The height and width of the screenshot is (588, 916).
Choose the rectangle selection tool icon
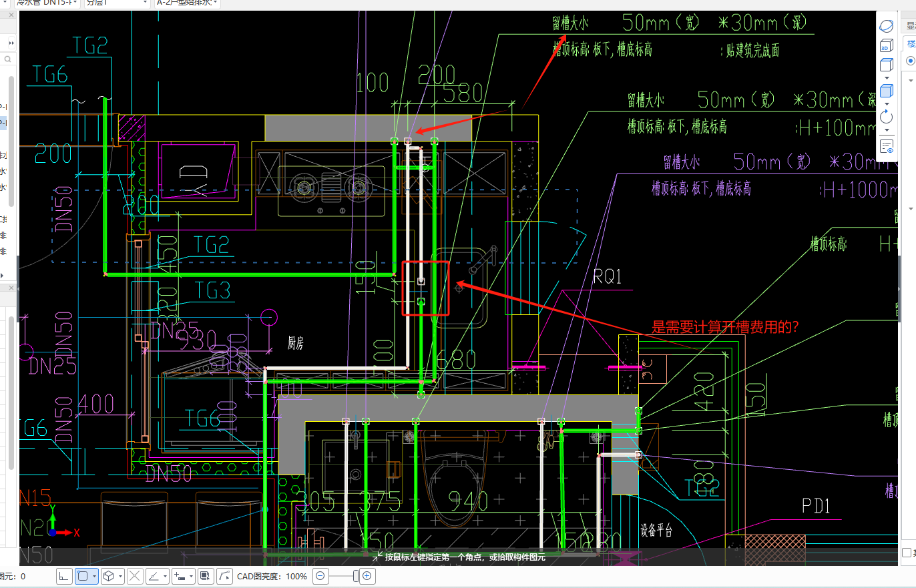[83, 575]
